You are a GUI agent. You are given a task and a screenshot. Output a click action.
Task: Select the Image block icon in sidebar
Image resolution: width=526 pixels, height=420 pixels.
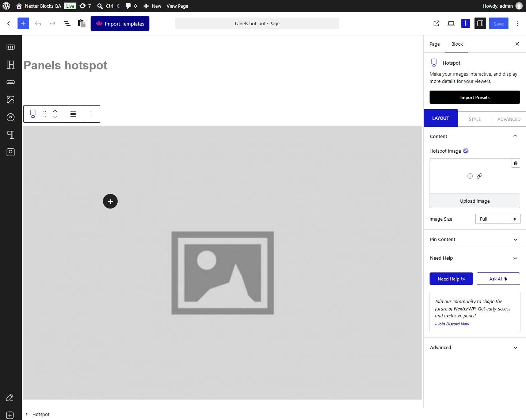coord(11,100)
